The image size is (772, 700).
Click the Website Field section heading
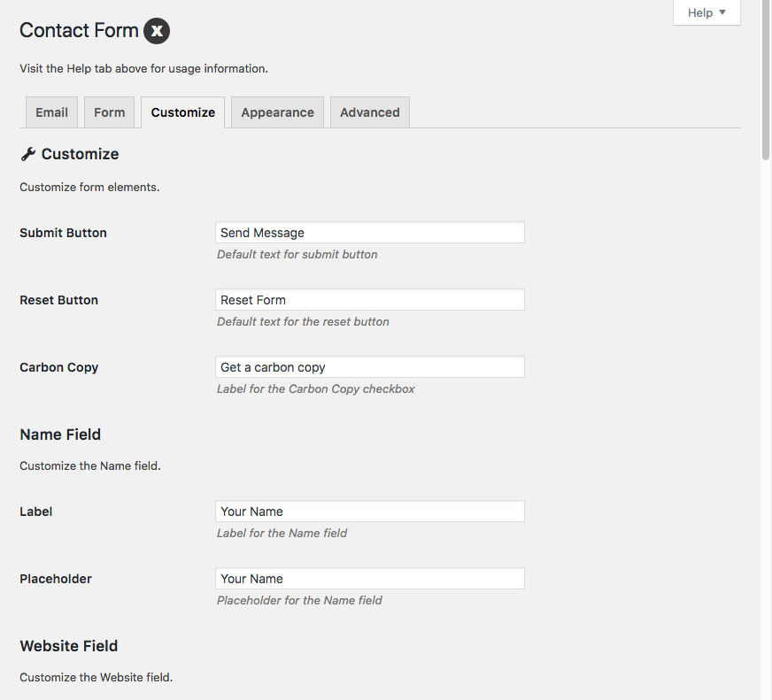(x=68, y=646)
